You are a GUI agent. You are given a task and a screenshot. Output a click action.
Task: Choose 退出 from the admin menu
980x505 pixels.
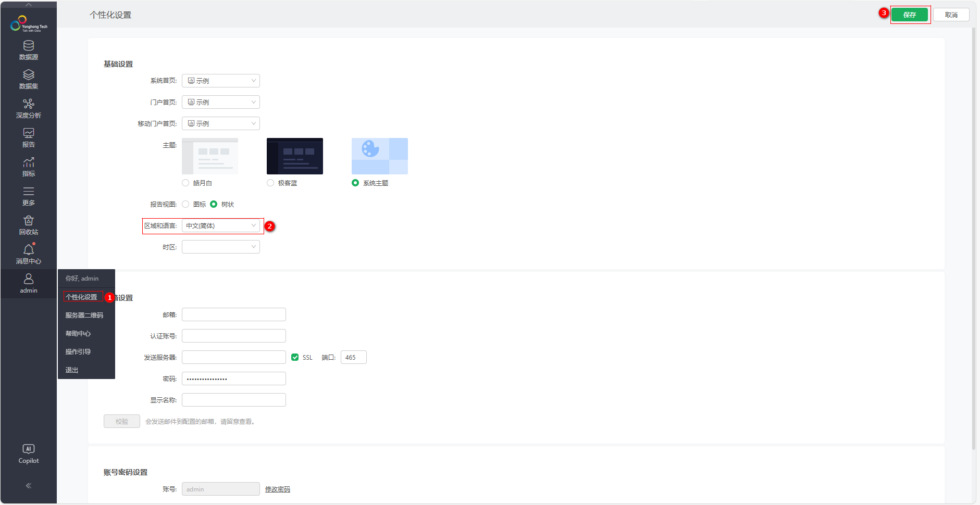[72, 370]
